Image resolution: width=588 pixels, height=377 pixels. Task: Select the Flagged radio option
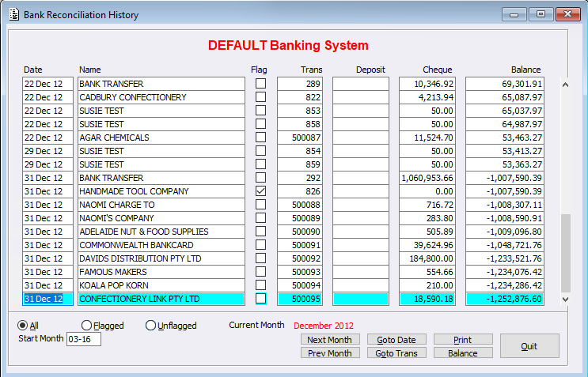tap(87, 326)
